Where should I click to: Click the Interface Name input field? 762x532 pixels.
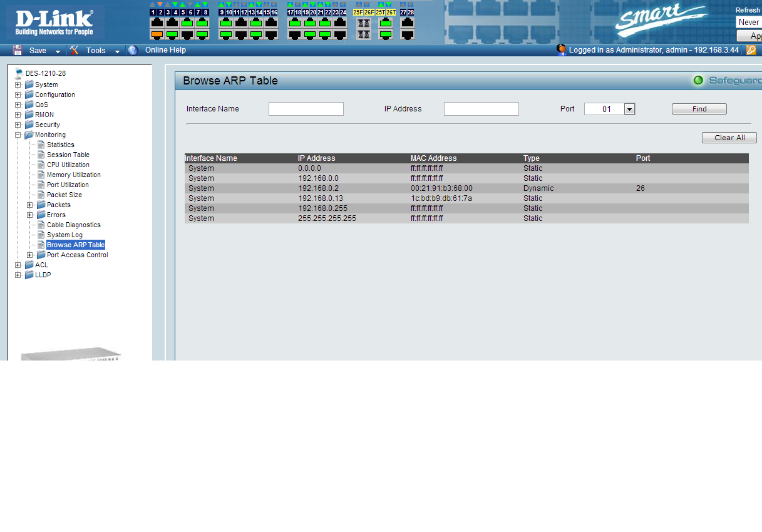(x=306, y=109)
